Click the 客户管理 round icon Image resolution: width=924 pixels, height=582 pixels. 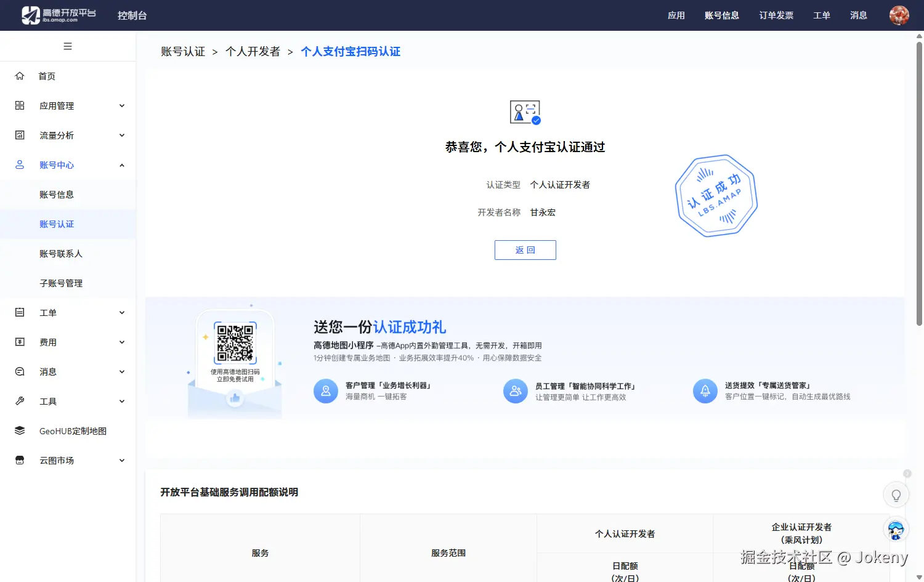[x=326, y=391]
